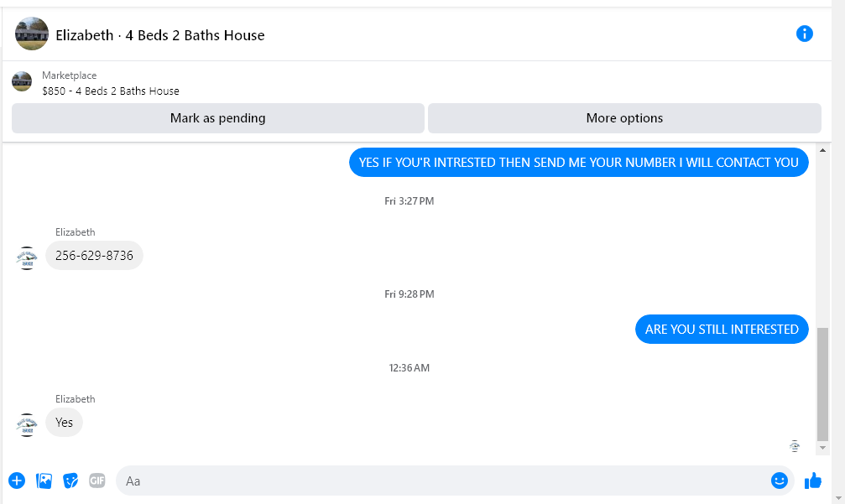
Task: Open the GIF picker icon
Action: tap(97, 481)
